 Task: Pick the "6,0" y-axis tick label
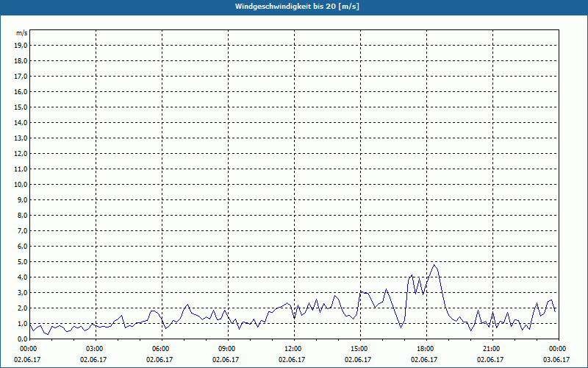22,246
